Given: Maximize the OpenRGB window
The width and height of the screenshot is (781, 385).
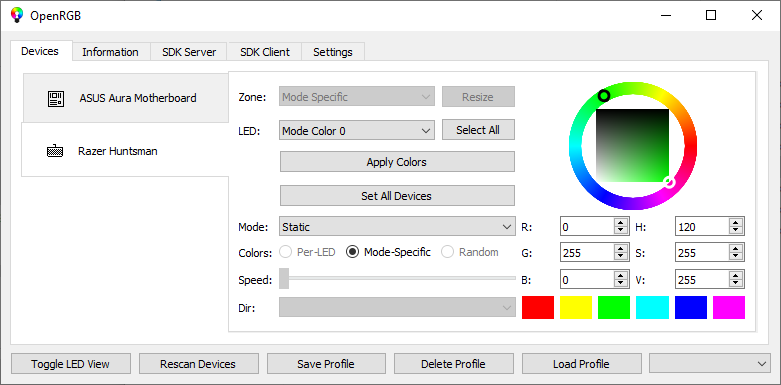Looking at the screenshot, I should (x=711, y=15).
